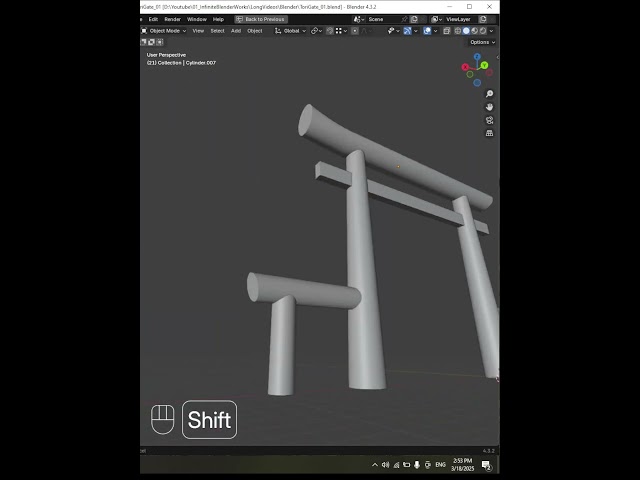Open gizmo options dropdown arrow

[x=416, y=31]
